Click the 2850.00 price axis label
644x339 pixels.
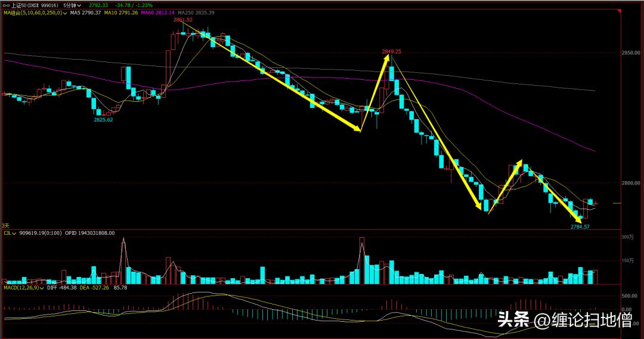631,53
